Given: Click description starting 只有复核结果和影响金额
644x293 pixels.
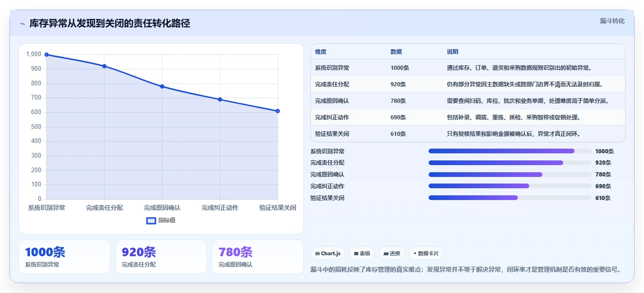Looking at the screenshot, I should click(x=514, y=134).
